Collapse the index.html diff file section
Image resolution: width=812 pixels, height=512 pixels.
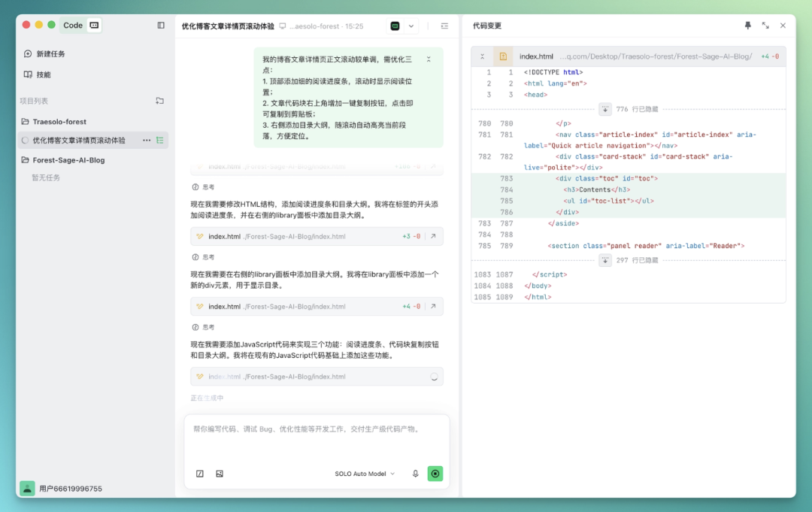[x=482, y=56]
